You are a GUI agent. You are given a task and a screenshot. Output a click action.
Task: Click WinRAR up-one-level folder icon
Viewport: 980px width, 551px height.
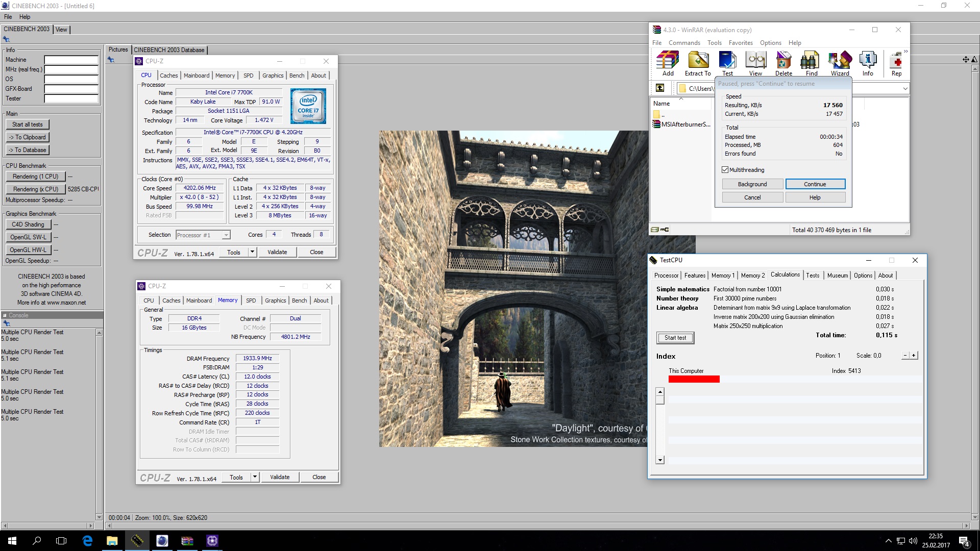coord(660,88)
